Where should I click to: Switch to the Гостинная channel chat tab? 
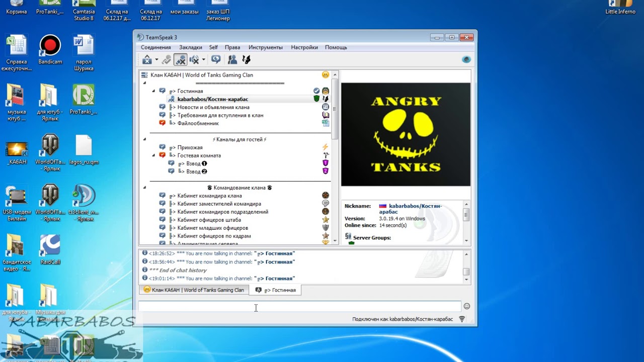pos(276,290)
